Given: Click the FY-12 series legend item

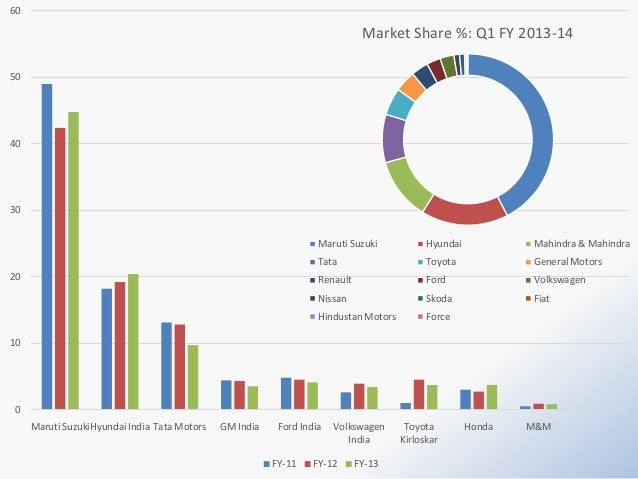Looking at the screenshot, I should click(321, 464).
